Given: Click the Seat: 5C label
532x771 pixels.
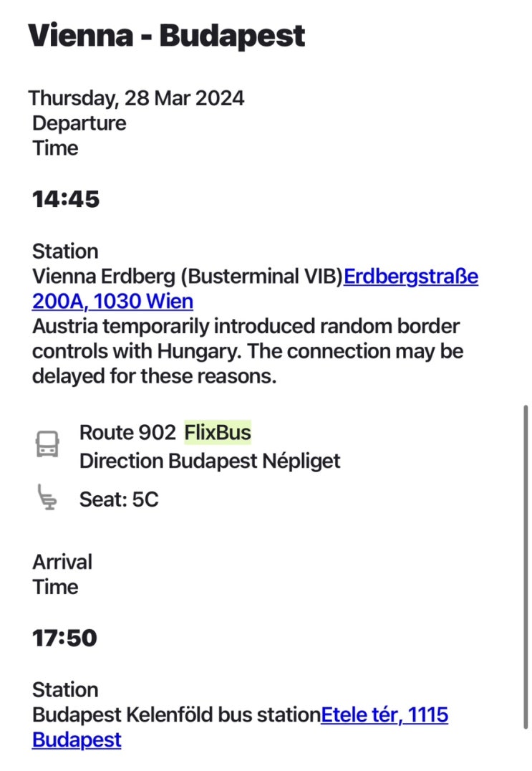Looking at the screenshot, I should point(119,499).
